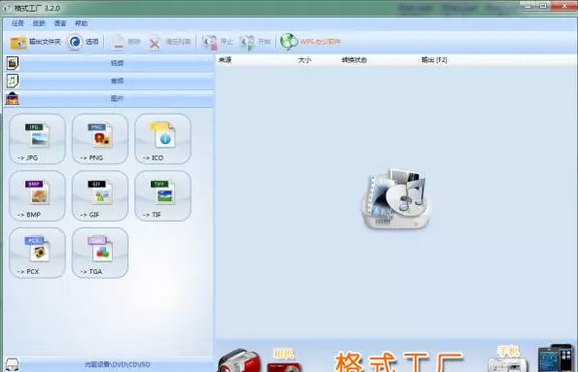
Task: Pick the GIF conversion icon
Action: click(x=100, y=196)
